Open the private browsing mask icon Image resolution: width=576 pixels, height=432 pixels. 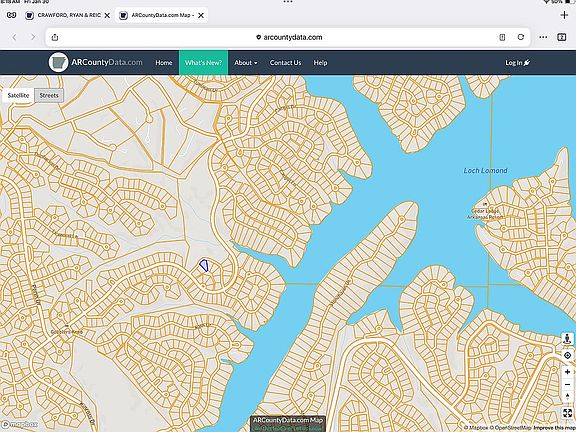tap(12, 15)
